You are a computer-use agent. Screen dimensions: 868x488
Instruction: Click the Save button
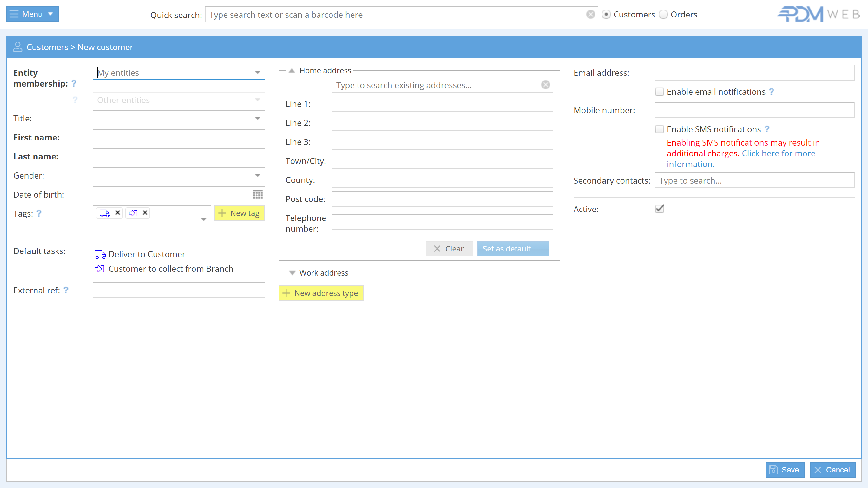pos(785,470)
